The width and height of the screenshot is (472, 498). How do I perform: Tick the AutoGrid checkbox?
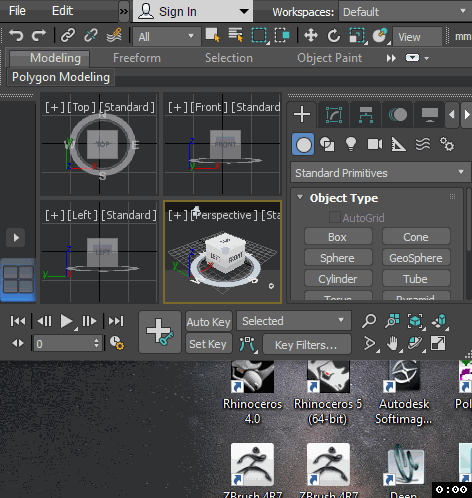click(334, 217)
